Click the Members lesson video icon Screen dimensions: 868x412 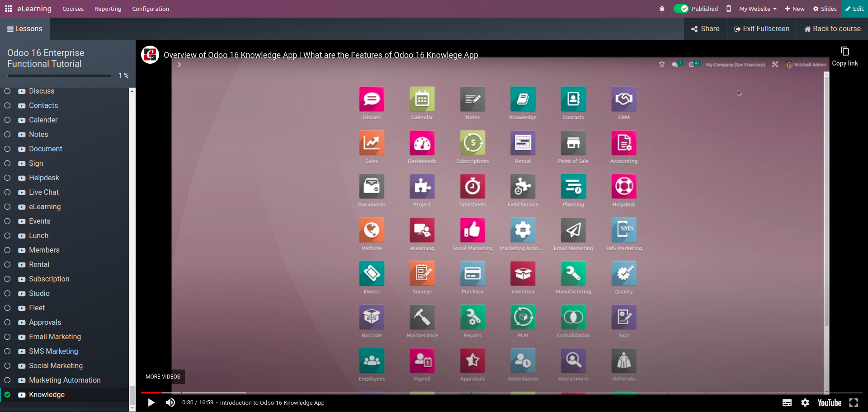[22, 250]
